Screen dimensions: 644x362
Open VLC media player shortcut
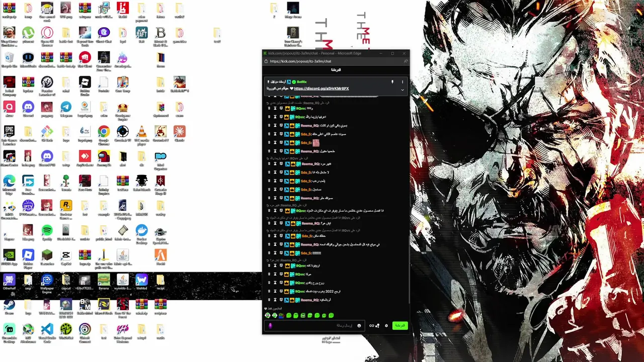click(141, 133)
